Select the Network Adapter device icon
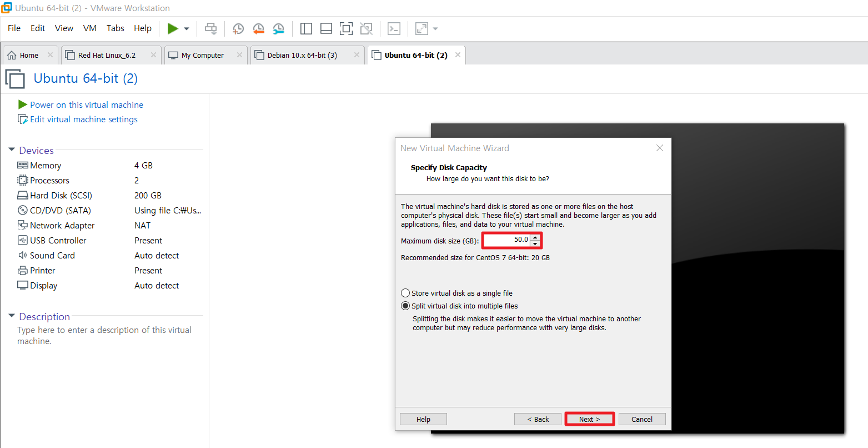868x448 pixels. point(23,225)
